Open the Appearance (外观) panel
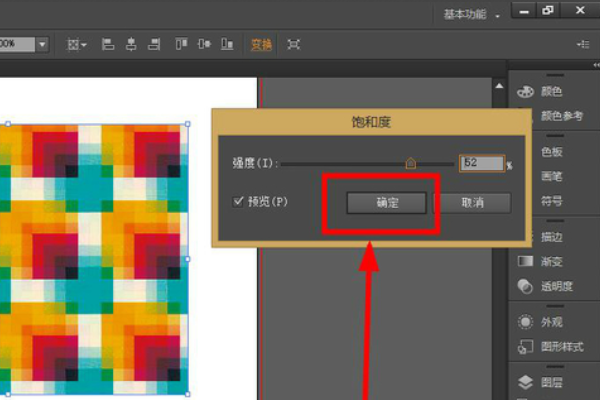600x400 pixels. [x=549, y=322]
